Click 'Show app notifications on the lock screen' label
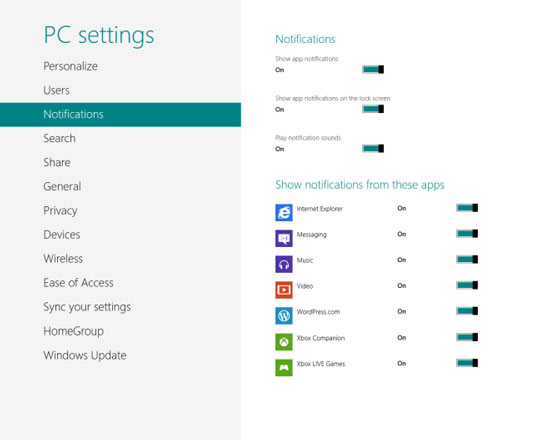This screenshot has height=440, width=550. pos(333,98)
